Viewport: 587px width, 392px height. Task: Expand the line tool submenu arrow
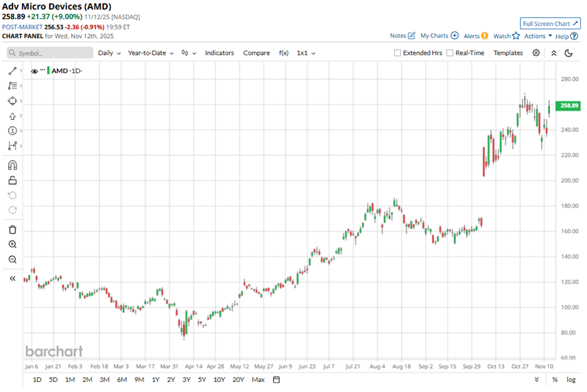click(21, 71)
